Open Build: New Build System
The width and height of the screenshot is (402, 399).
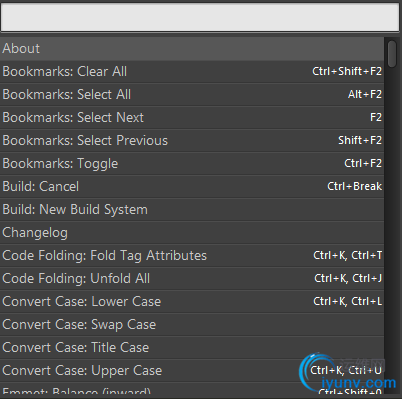pyautogui.click(x=192, y=210)
